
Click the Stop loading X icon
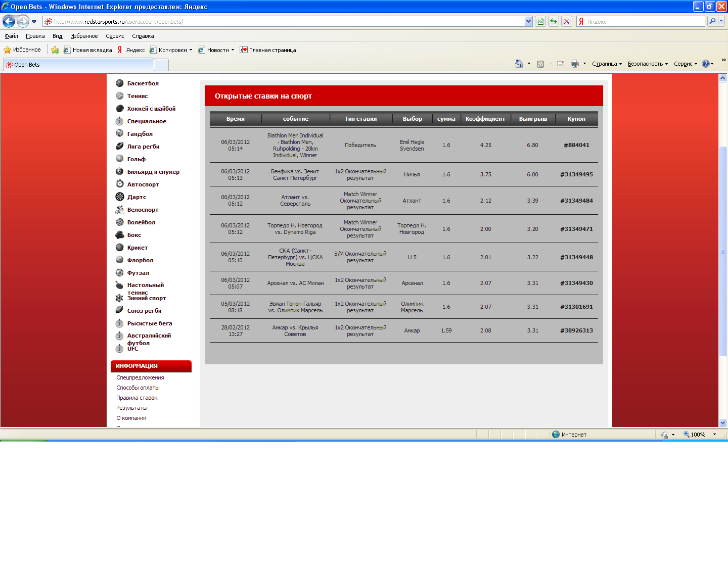567,21
